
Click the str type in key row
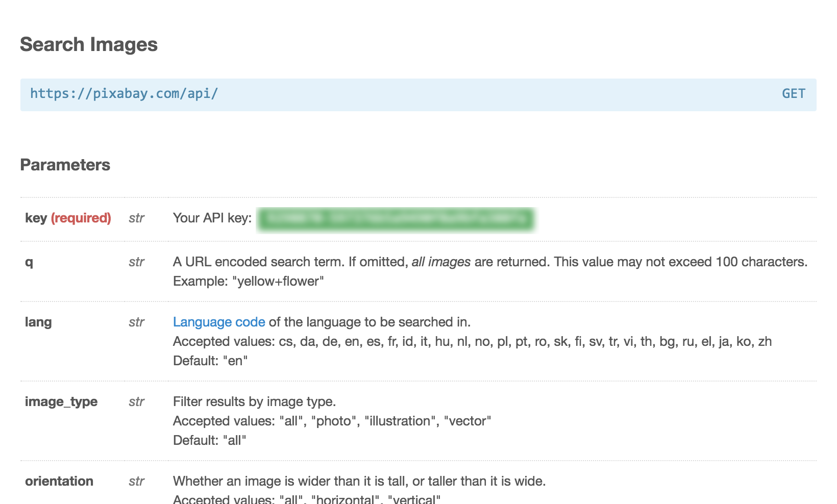[x=136, y=218]
